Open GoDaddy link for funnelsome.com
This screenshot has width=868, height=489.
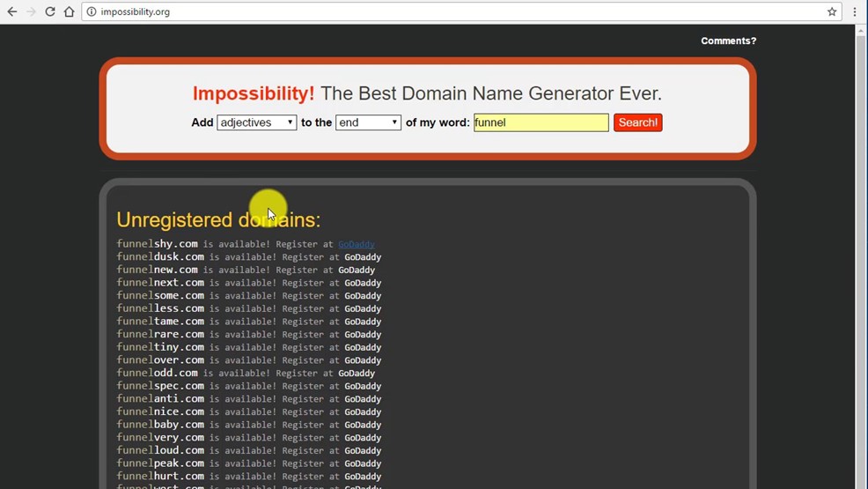click(363, 296)
